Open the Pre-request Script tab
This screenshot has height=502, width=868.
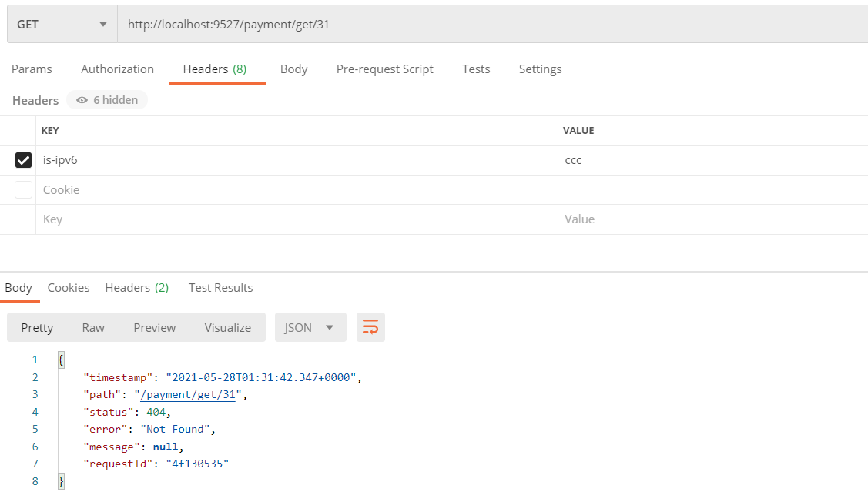pos(384,69)
